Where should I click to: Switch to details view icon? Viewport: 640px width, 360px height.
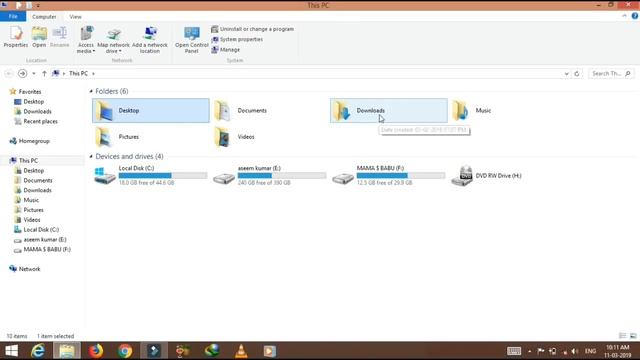click(622, 336)
